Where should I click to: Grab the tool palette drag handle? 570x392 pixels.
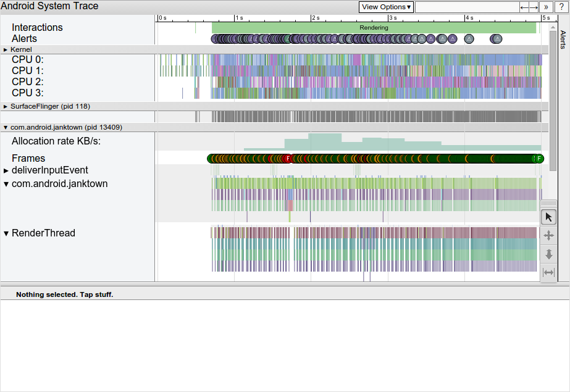point(548,203)
